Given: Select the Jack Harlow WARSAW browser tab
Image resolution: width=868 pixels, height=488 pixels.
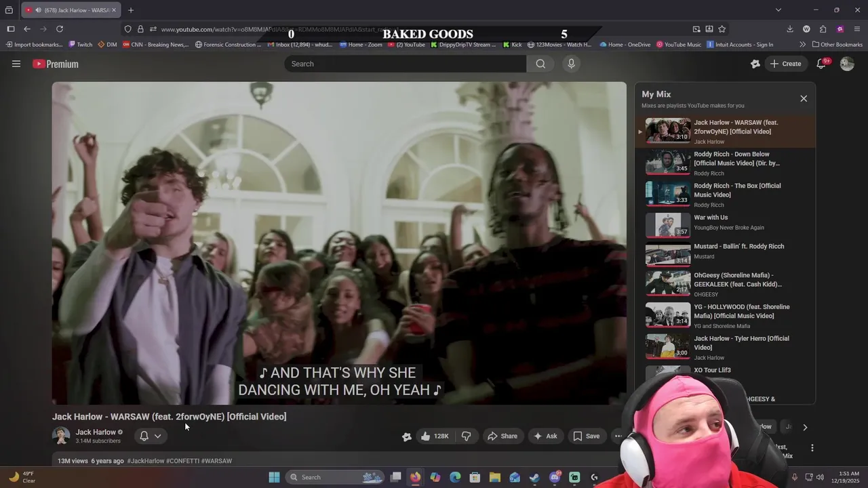Looking at the screenshot, I should 71,10.
